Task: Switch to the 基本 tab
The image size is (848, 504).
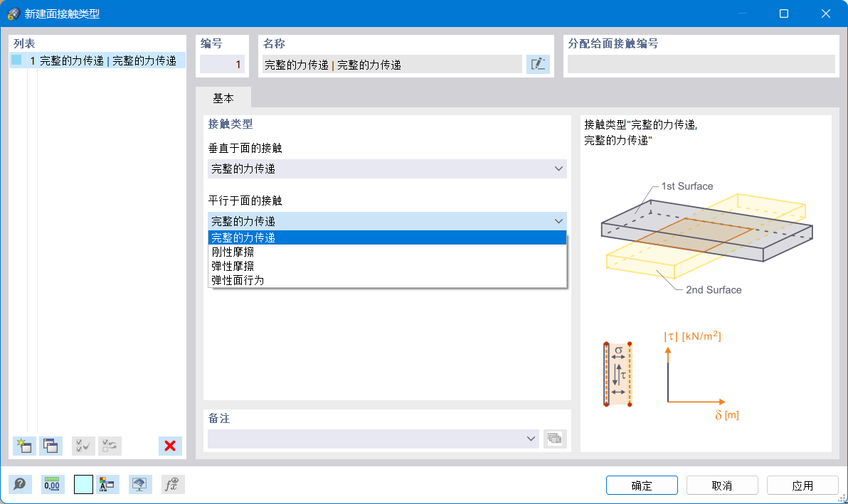Action: pos(223,97)
